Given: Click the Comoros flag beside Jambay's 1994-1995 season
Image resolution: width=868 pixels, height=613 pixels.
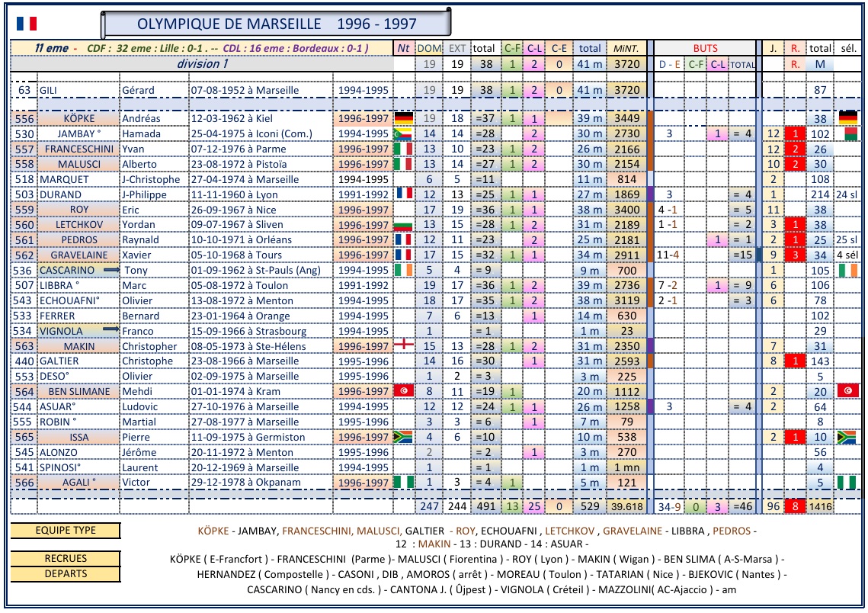Looking at the screenshot, I should tap(403, 133).
